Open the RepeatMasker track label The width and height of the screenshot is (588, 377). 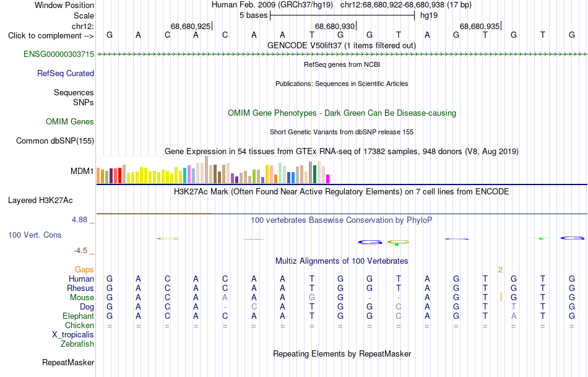click(68, 362)
